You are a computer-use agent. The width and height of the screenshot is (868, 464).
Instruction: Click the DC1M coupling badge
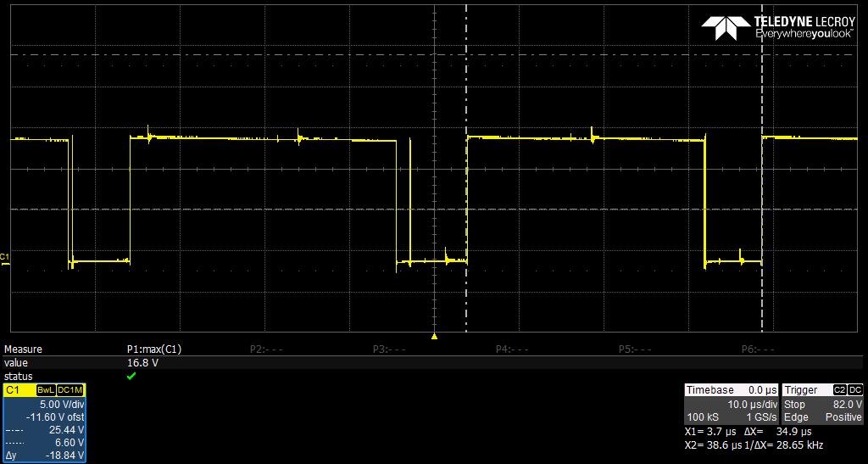(70, 390)
